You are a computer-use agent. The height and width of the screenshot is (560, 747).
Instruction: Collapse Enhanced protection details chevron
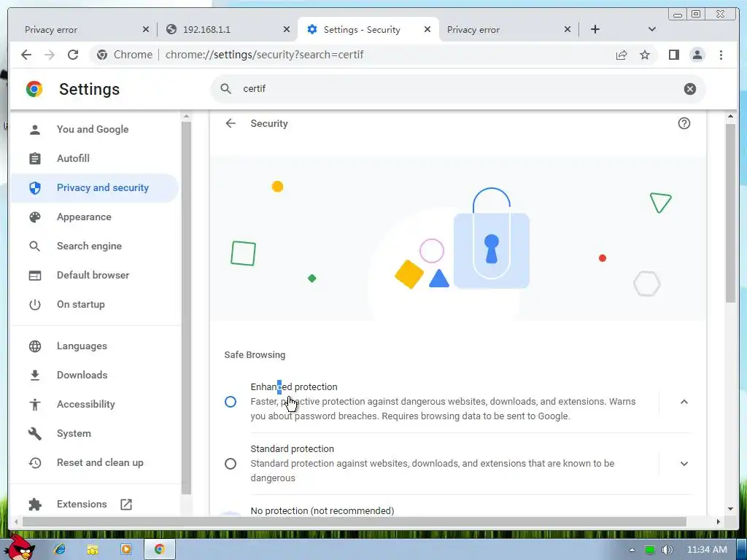click(x=684, y=402)
